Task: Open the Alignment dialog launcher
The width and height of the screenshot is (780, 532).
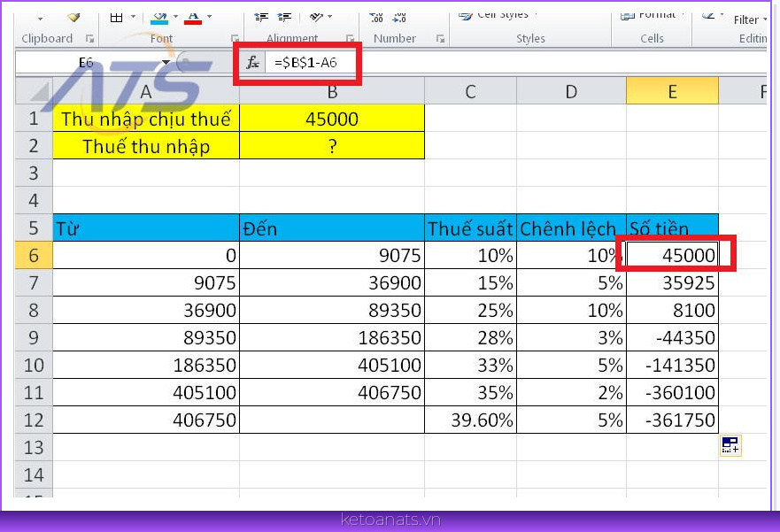Action: pos(351,38)
